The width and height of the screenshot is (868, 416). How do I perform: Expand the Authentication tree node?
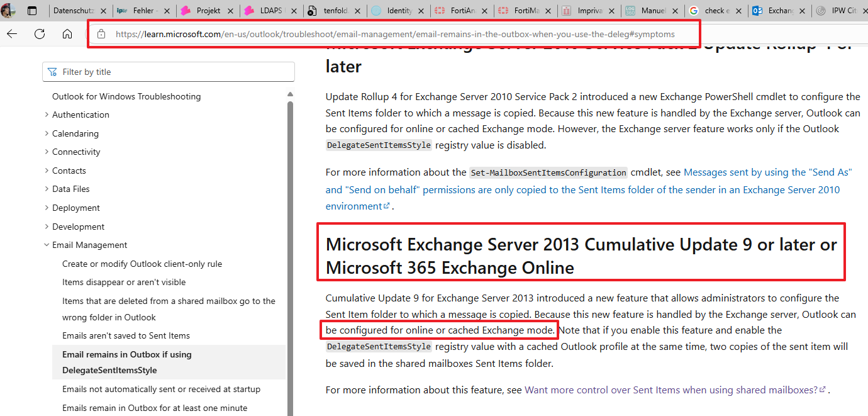47,115
